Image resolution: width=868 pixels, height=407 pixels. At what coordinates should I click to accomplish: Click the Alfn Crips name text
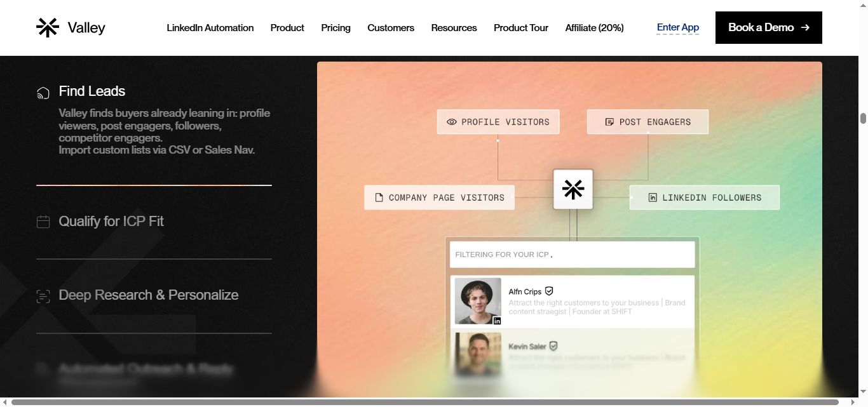pos(525,291)
